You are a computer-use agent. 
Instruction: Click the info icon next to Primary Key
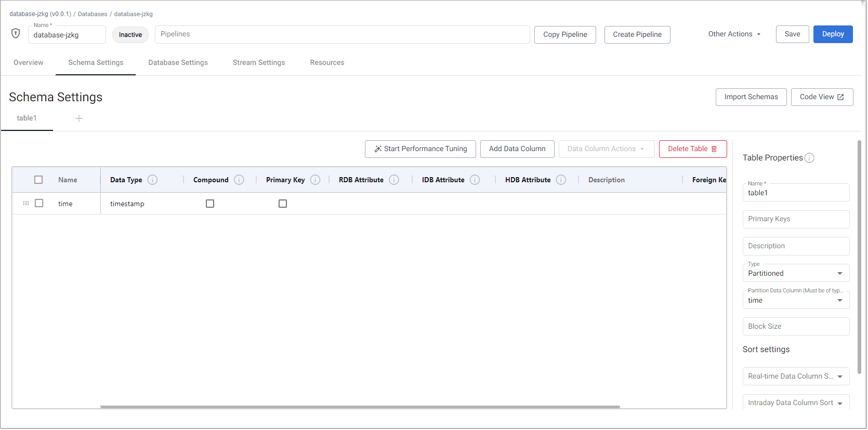[315, 180]
